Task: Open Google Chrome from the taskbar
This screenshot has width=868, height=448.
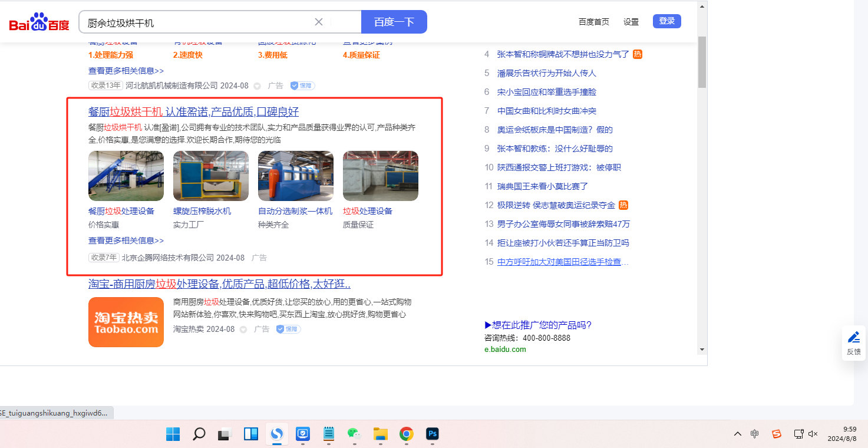Action: click(406, 434)
